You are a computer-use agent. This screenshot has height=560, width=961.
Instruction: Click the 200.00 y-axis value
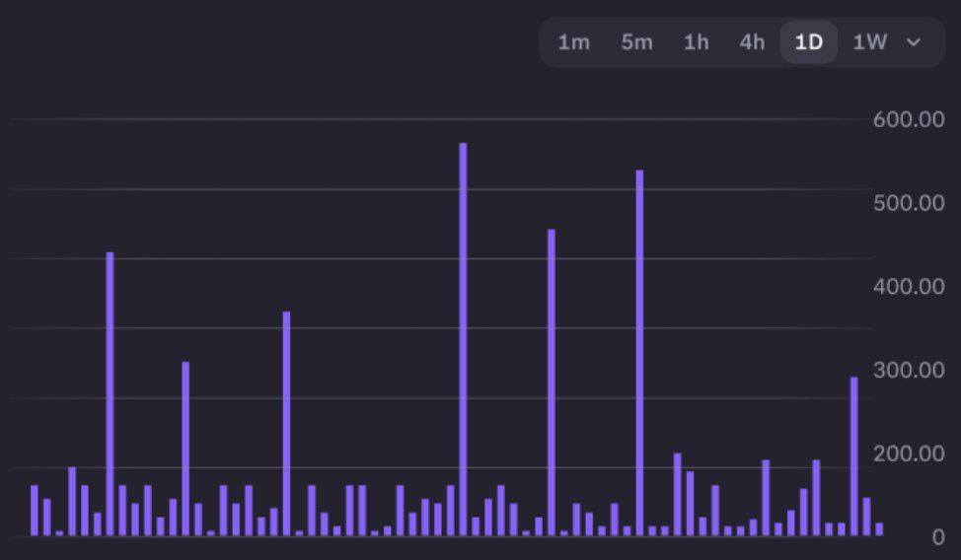click(x=908, y=454)
